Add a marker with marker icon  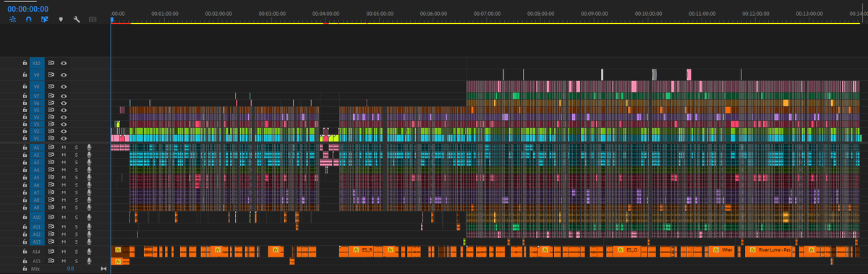[x=61, y=20]
